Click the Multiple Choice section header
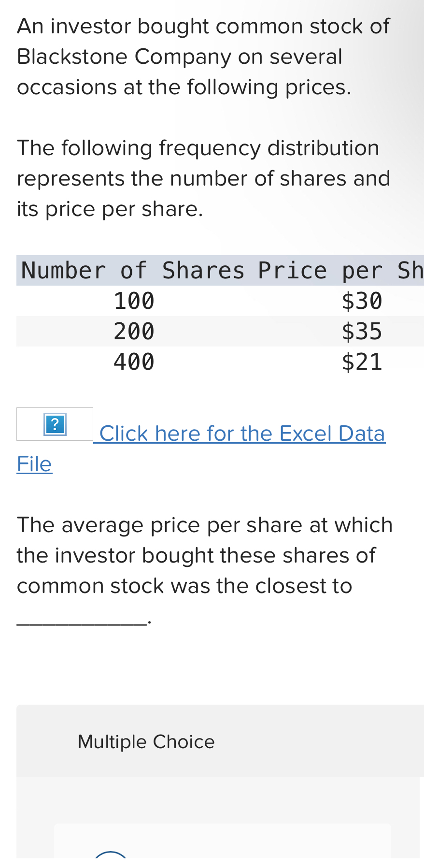 point(145,742)
